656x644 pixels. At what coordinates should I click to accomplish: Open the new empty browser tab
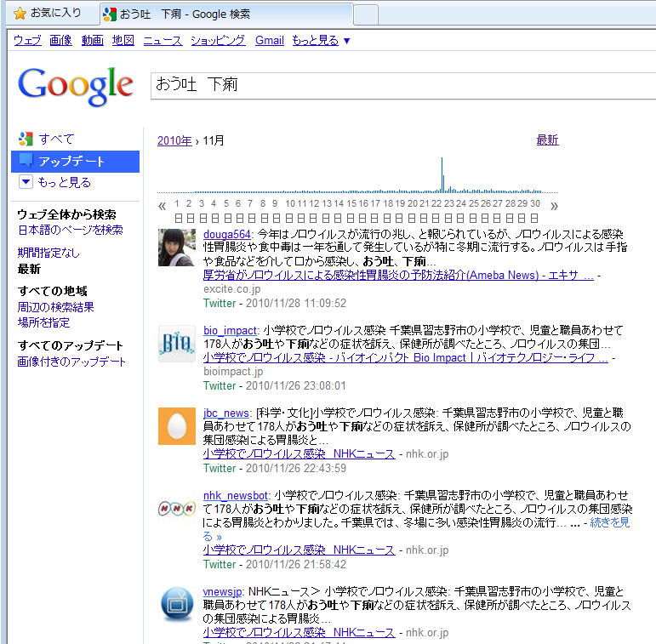[366, 14]
